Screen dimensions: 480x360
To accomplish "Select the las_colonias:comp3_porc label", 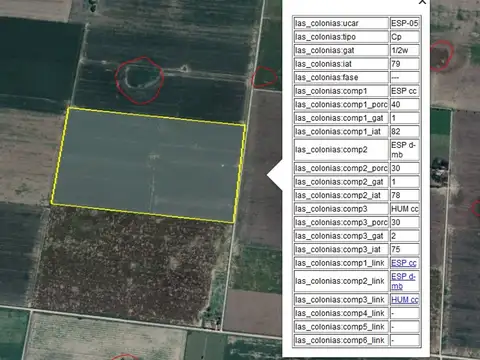I will pyautogui.click(x=341, y=222).
